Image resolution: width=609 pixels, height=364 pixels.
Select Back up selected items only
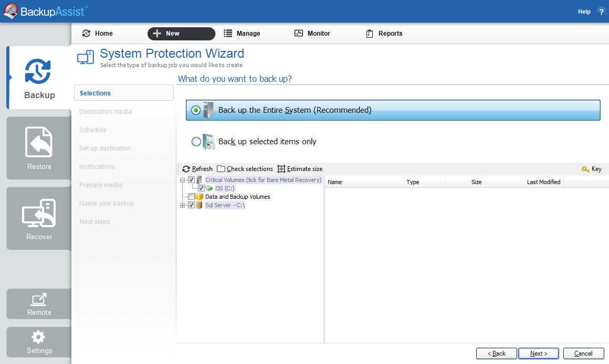pyautogui.click(x=196, y=142)
